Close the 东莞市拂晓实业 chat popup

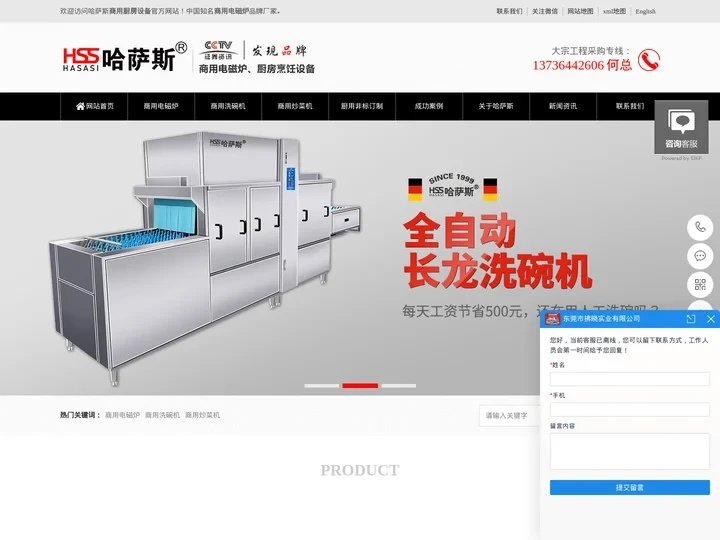[710, 319]
